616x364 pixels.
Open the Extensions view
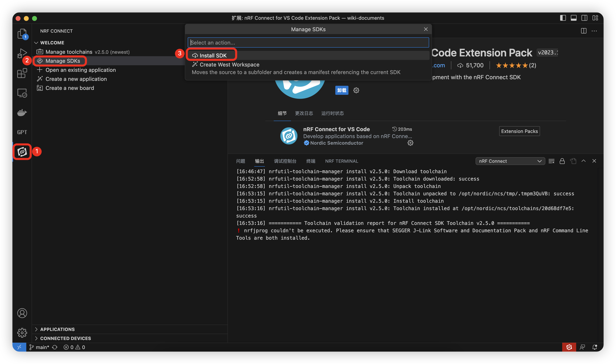[x=22, y=73]
